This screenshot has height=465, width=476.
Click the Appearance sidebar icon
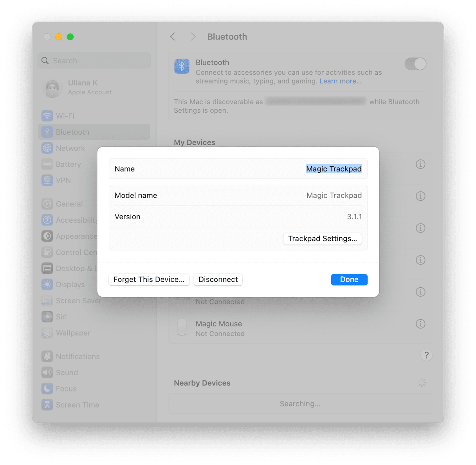47,236
